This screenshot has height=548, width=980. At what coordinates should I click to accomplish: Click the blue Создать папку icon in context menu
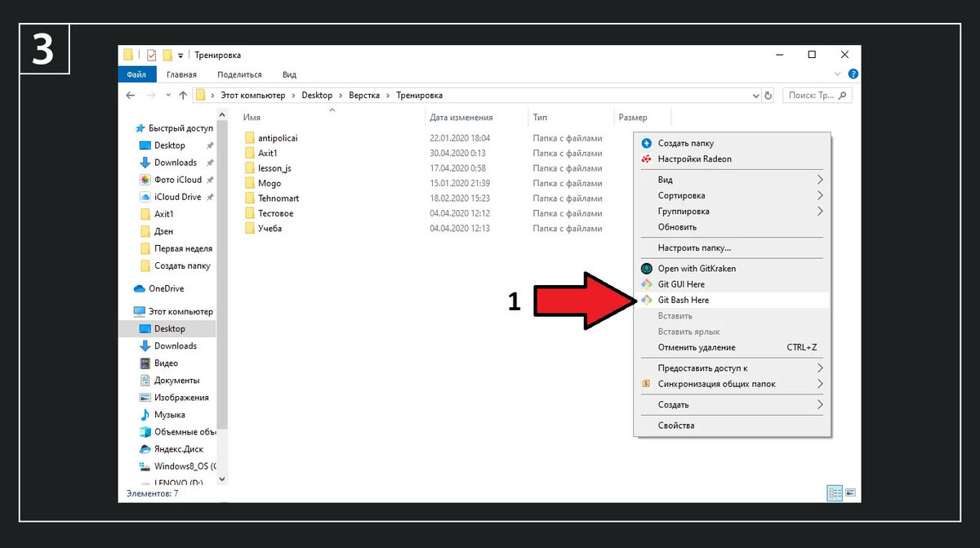pyautogui.click(x=647, y=143)
